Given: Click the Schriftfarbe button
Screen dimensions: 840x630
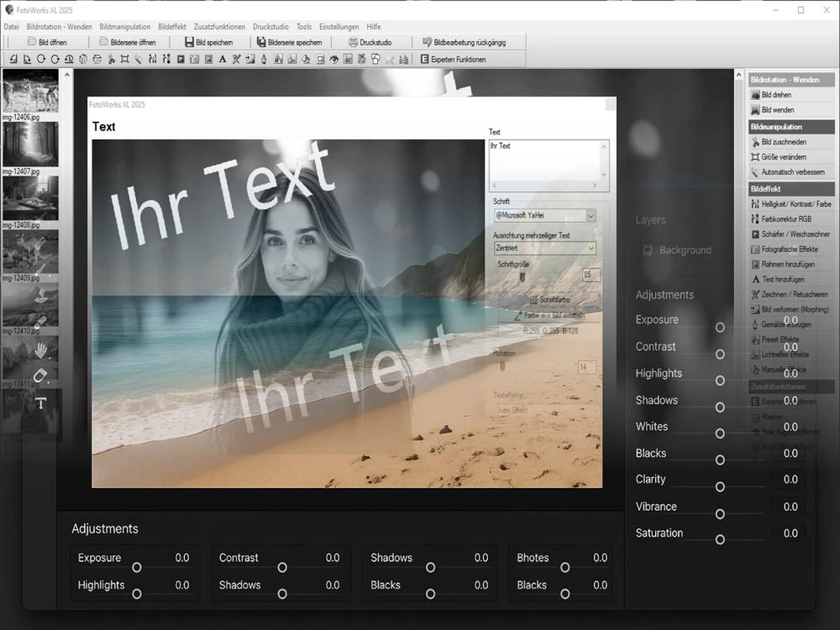Looking at the screenshot, I should pos(550,299).
